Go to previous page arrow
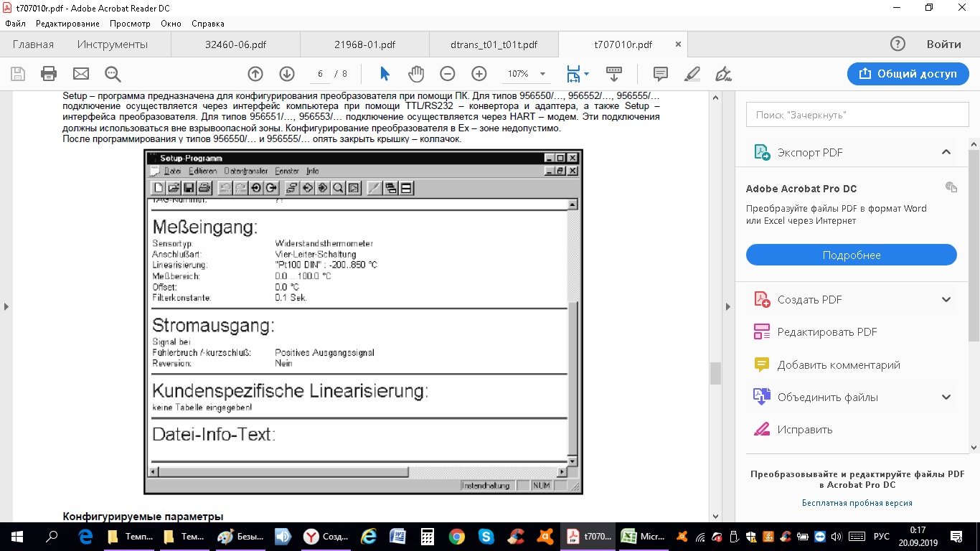 255,74
